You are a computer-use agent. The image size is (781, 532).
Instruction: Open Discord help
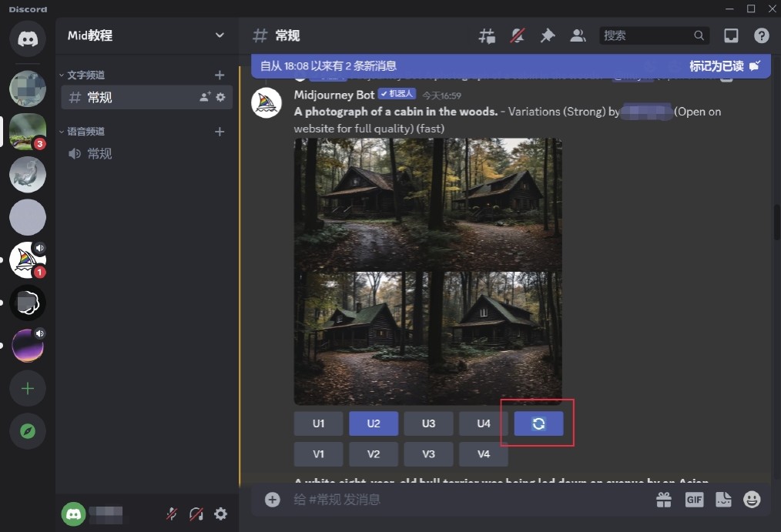click(761, 36)
